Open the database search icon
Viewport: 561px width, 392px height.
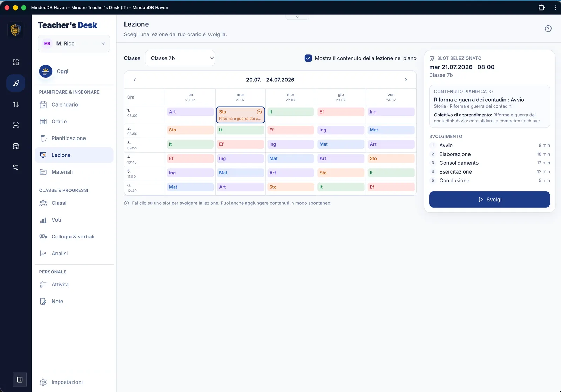click(x=16, y=146)
